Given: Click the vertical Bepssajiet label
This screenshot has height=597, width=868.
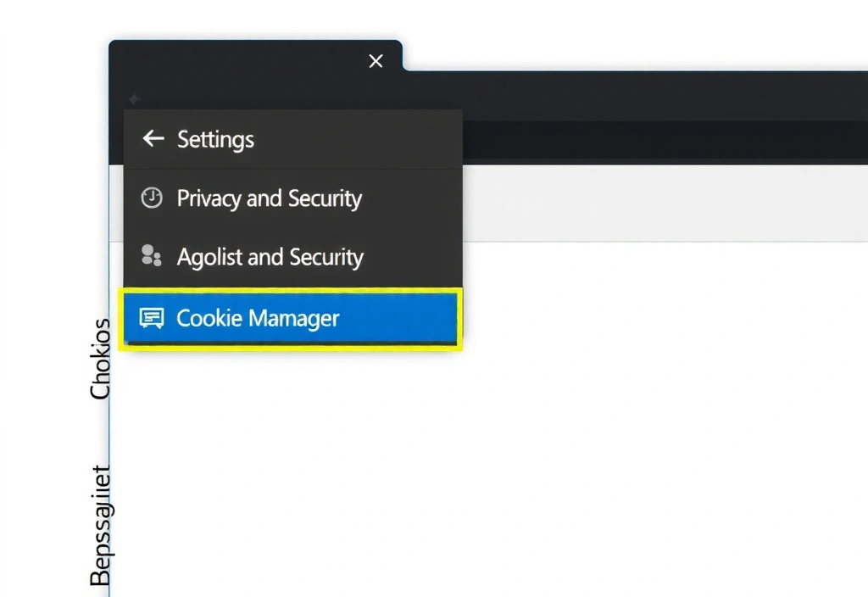Looking at the screenshot, I should point(100,526).
